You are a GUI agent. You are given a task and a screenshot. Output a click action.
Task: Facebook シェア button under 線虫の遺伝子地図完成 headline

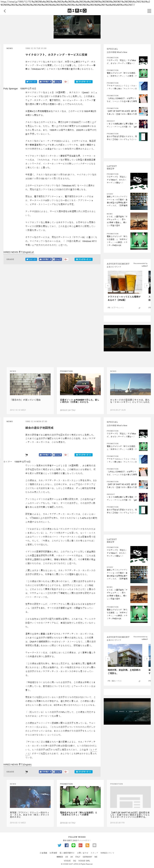(x=57, y=455)
